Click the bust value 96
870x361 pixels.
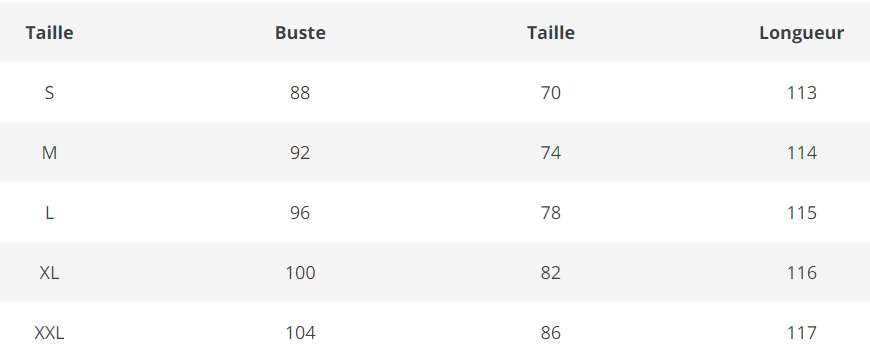click(300, 212)
